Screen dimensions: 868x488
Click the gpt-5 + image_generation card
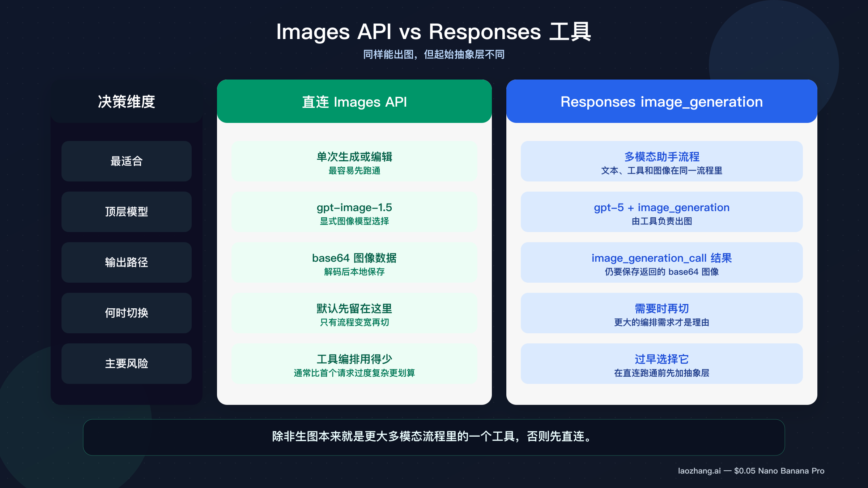(x=661, y=212)
